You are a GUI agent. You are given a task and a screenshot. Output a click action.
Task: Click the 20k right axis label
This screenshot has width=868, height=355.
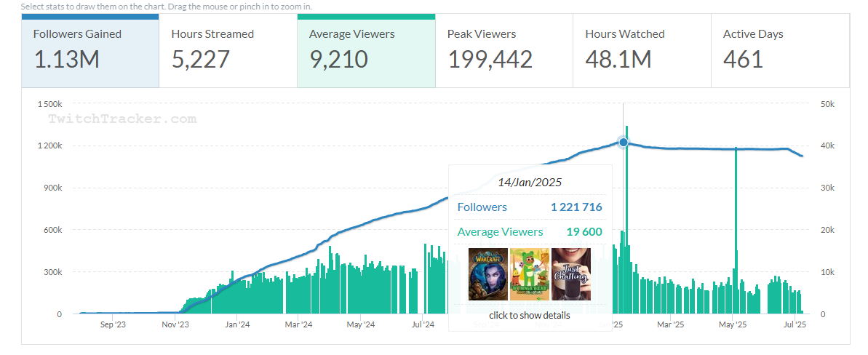[x=827, y=230]
